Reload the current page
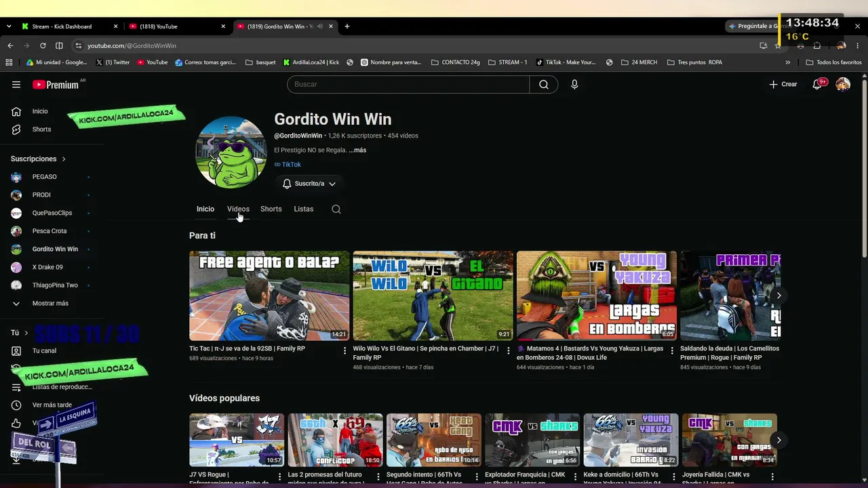This screenshot has height=488, width=868. pos(43,45)
